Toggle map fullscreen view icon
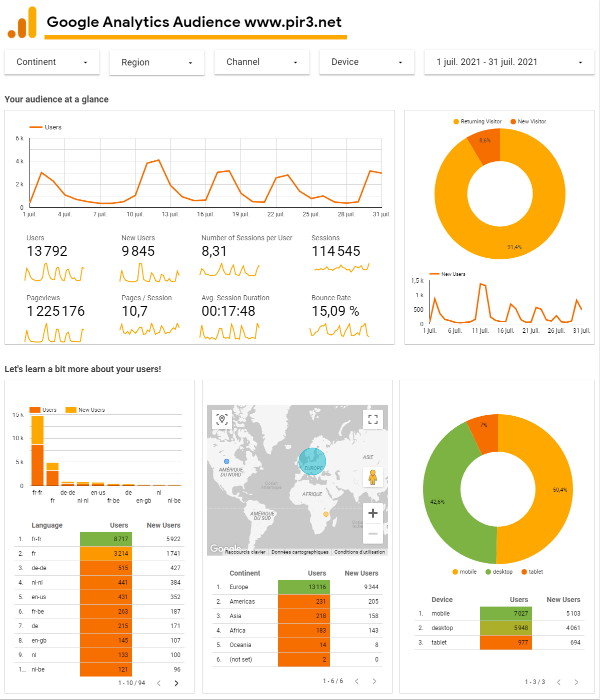The height and width of the screenshot is (700, 600). [x=373, y=419]
